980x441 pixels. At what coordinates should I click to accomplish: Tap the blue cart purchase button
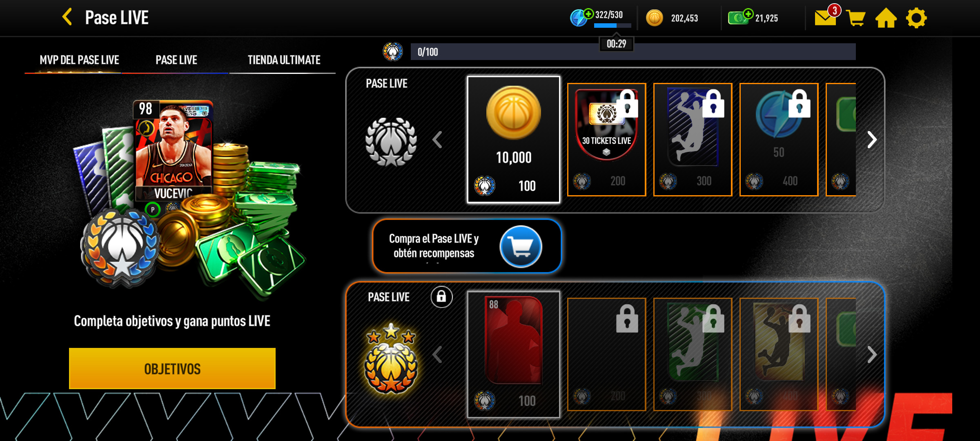(x=521, y=246)
